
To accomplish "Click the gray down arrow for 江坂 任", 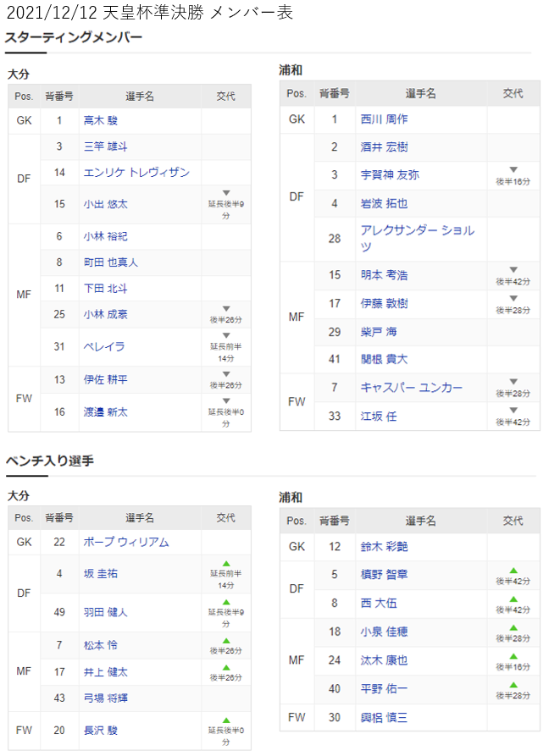I will tap(513, 411).
